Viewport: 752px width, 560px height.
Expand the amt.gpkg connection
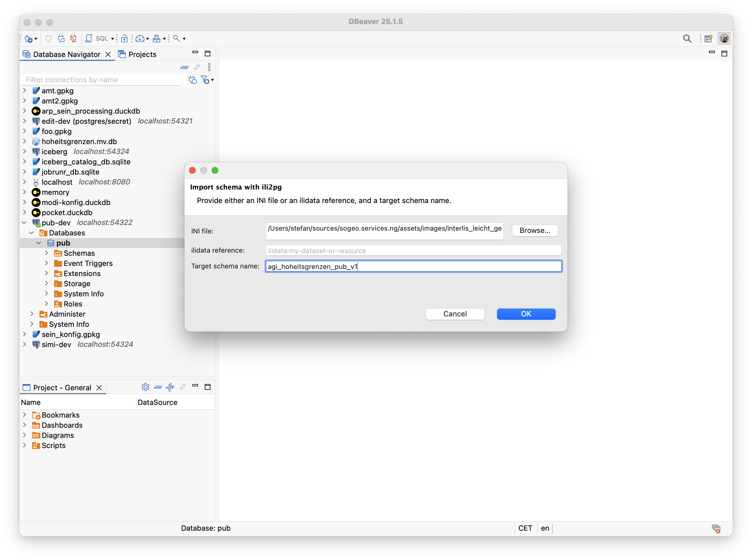point(25,91)
